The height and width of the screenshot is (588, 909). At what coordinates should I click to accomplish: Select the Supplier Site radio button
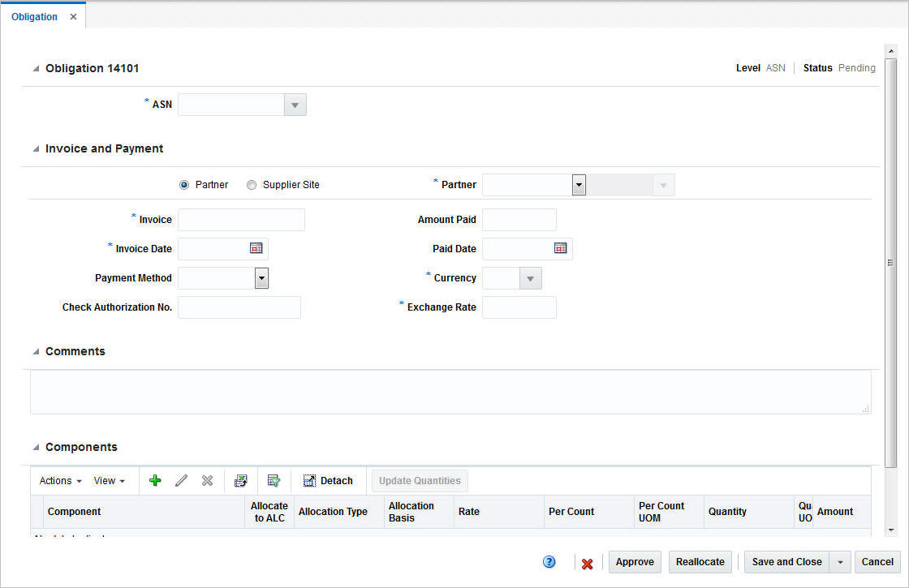click(251, 185)
